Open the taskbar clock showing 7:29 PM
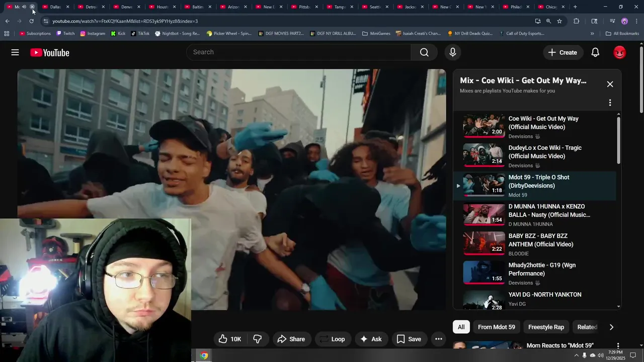The image size is (644, 362). tap(615, 355)
